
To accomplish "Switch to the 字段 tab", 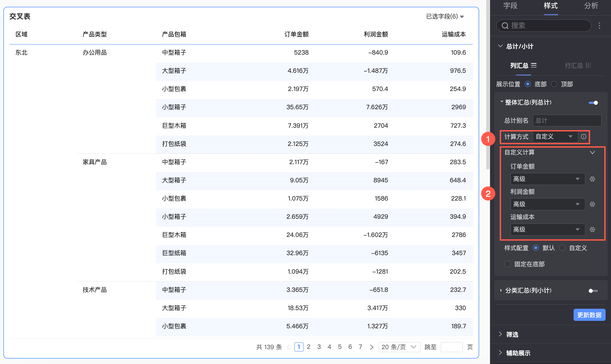I will point(510,6).
